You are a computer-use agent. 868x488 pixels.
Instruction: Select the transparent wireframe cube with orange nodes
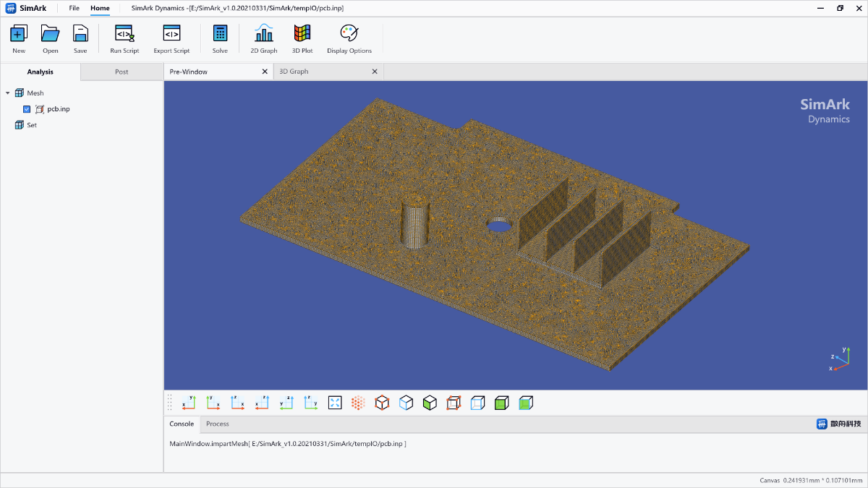pyautogui.click(x=454, y=403)
